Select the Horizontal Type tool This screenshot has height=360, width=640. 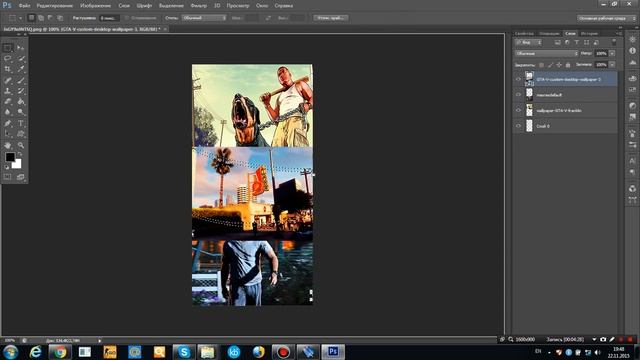[21, 123]
